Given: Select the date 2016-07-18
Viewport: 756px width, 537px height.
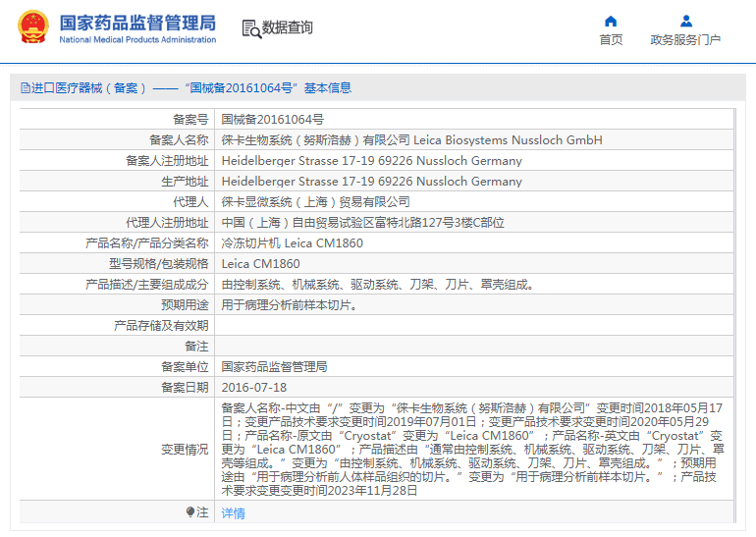Looking at the screenshot, I should point(254,388).
